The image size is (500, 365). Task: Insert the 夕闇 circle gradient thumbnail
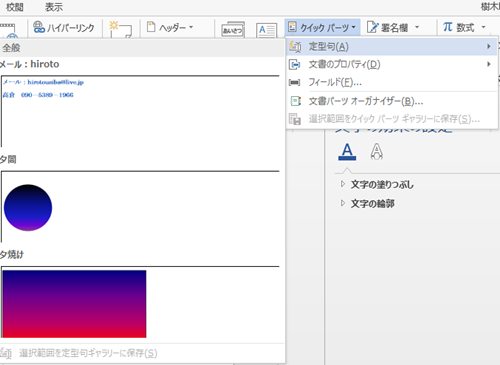(x=28, y=208)
